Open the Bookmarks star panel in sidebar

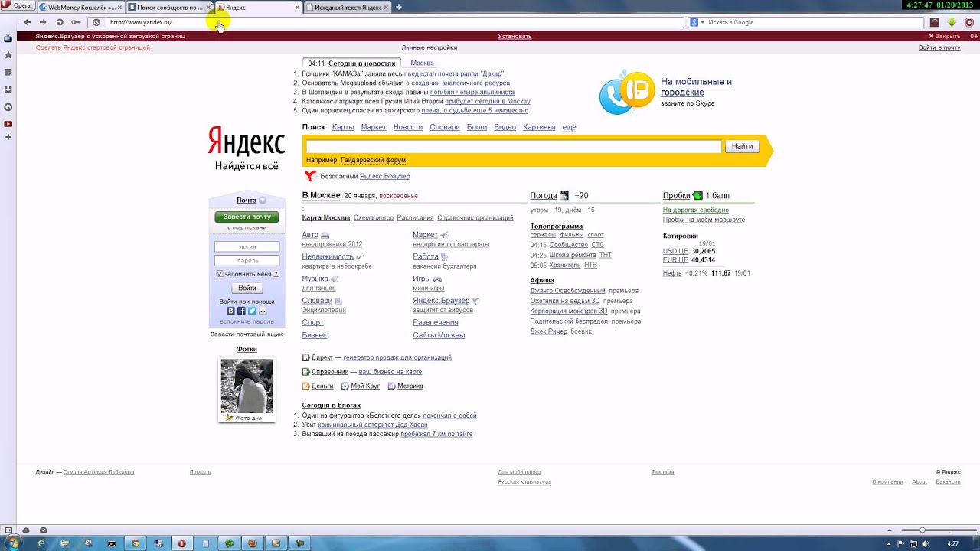point(8,55)
